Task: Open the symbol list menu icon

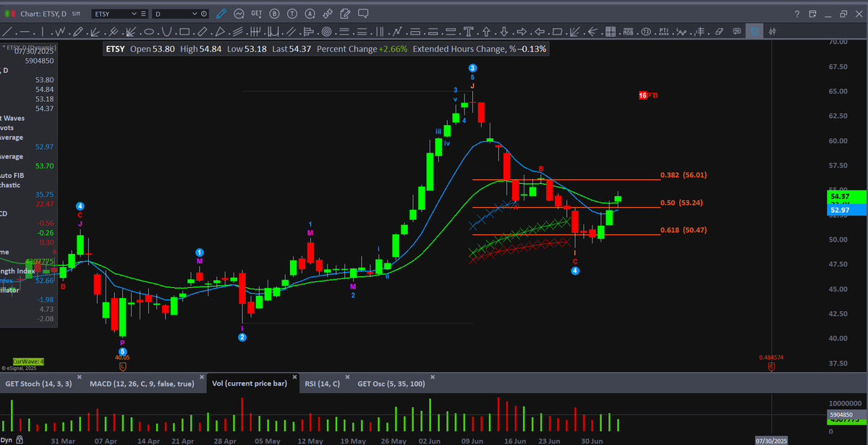Action: [x=143, y=14]
